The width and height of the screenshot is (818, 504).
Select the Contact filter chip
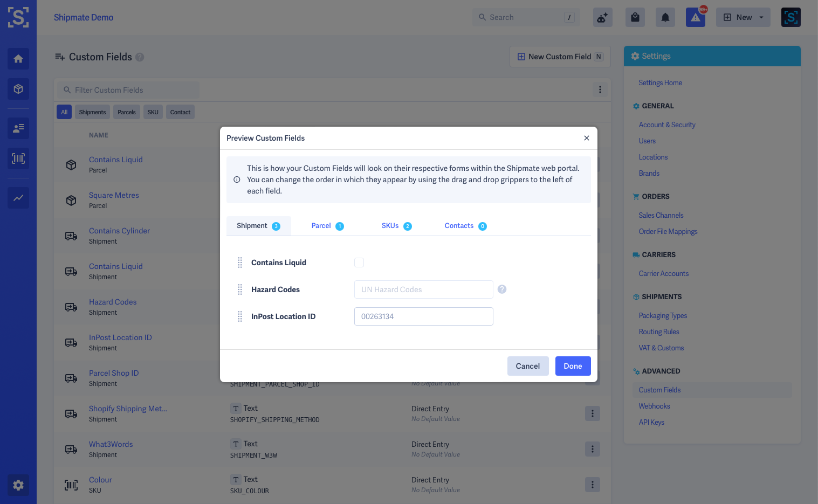[180, 112]
